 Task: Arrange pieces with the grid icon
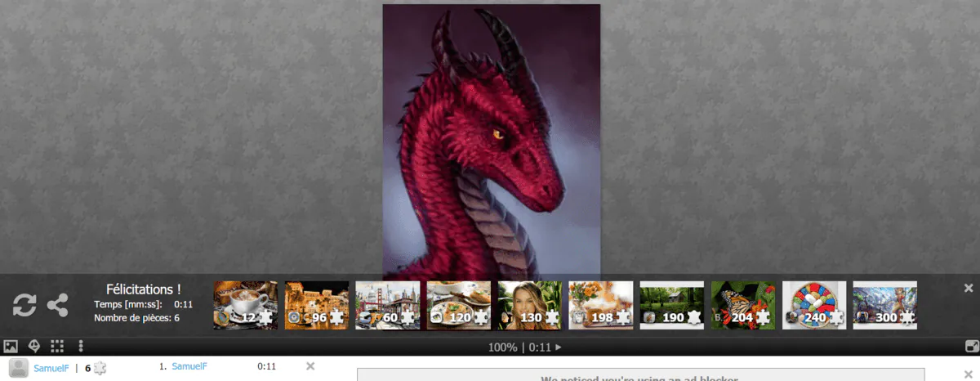(57, 347)
